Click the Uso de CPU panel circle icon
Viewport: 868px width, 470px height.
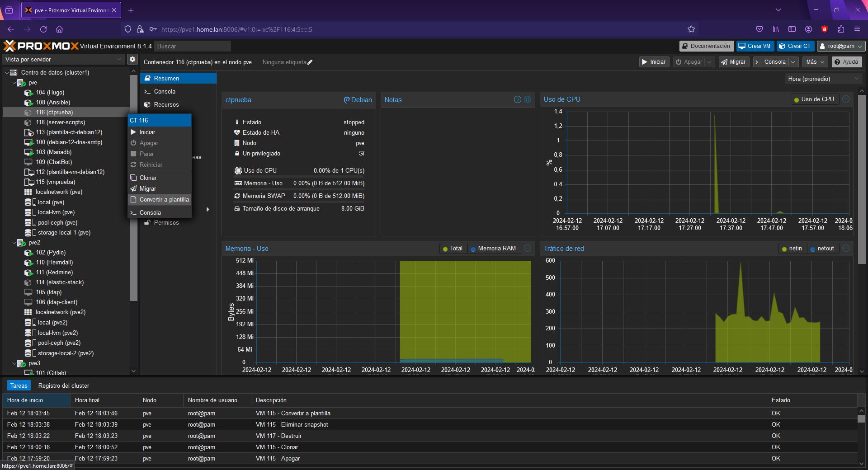point(846,99)
